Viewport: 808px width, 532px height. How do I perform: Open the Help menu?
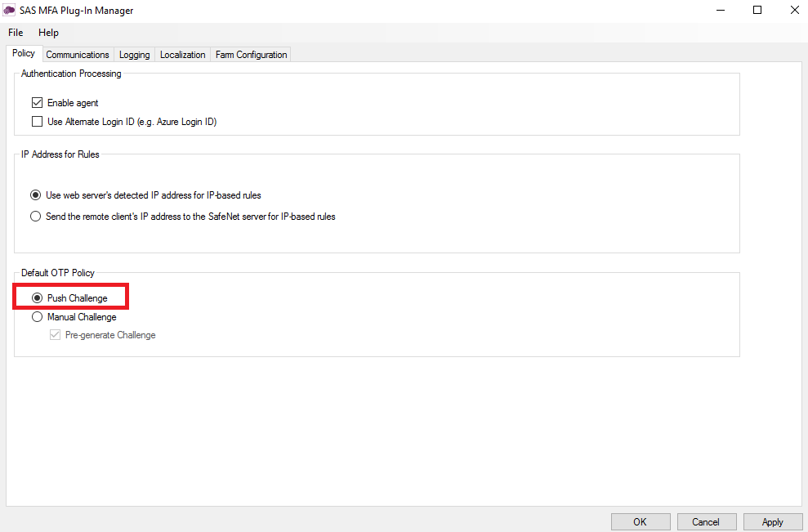(48, 33)
